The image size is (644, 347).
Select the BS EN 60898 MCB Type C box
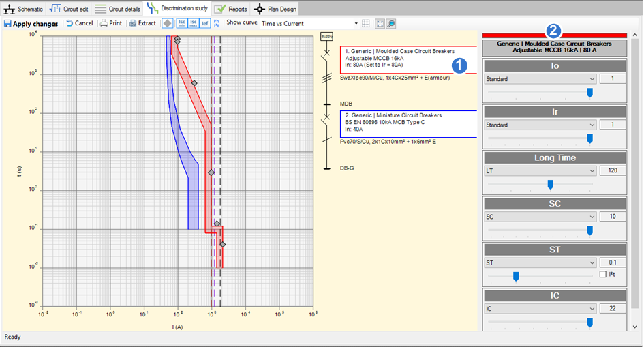[409, 124]
